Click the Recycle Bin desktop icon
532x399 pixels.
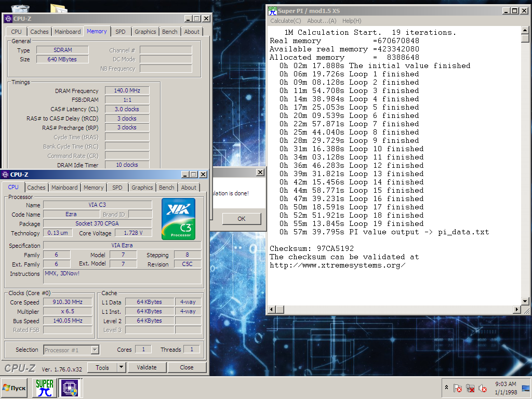20,8
